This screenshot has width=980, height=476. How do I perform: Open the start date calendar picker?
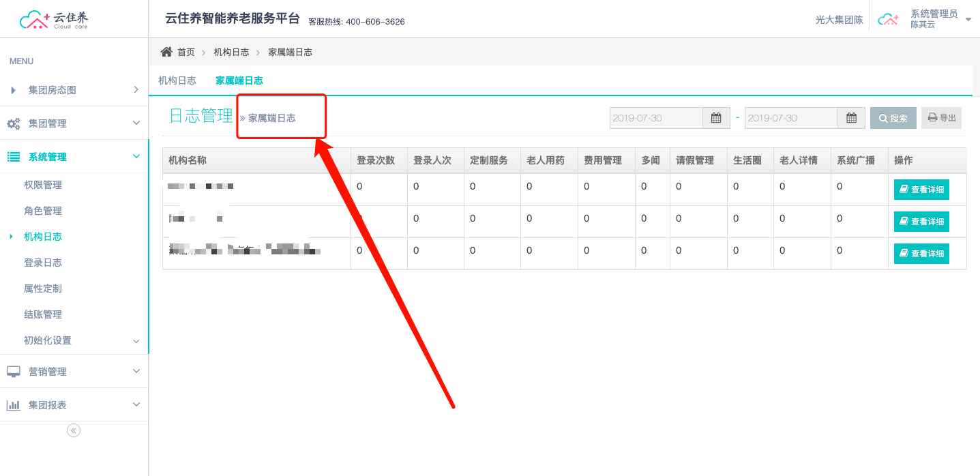[716, 118]
